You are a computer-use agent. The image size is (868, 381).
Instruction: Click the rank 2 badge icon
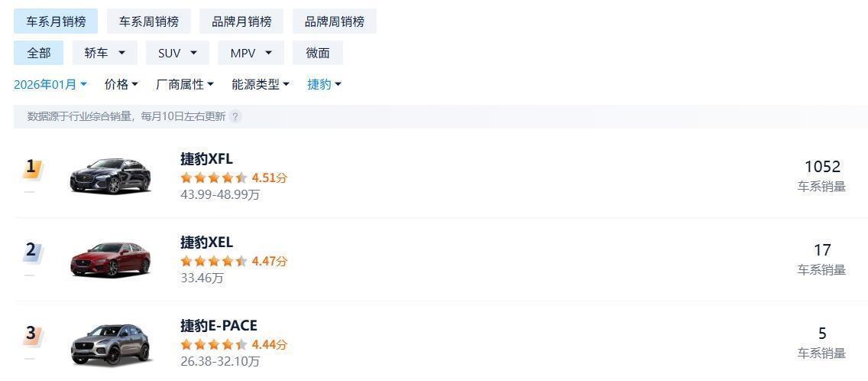31,251
